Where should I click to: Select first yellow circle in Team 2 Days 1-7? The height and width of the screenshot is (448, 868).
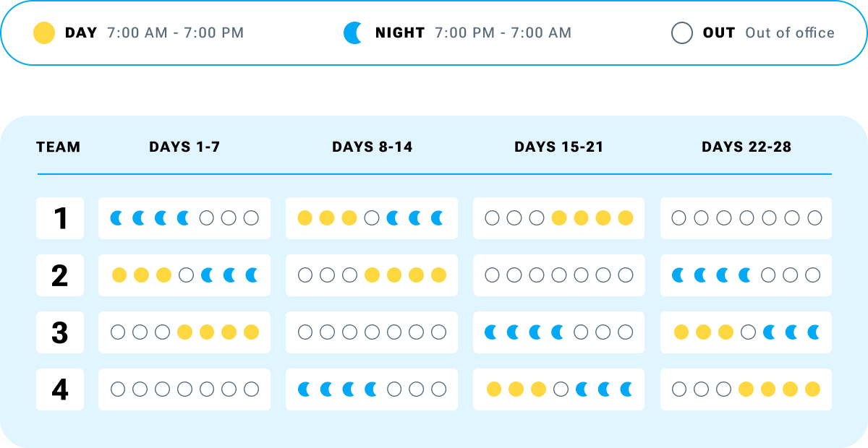[119, 275]
